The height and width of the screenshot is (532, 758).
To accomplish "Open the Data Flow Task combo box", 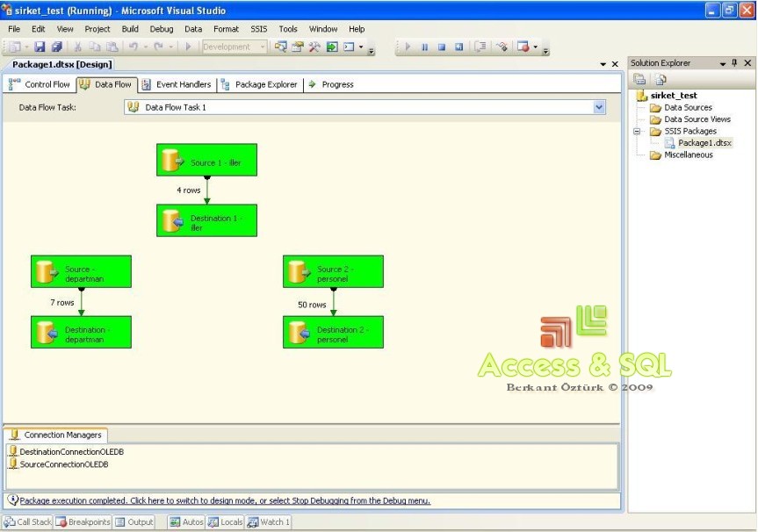I will (x=599, y=106).
